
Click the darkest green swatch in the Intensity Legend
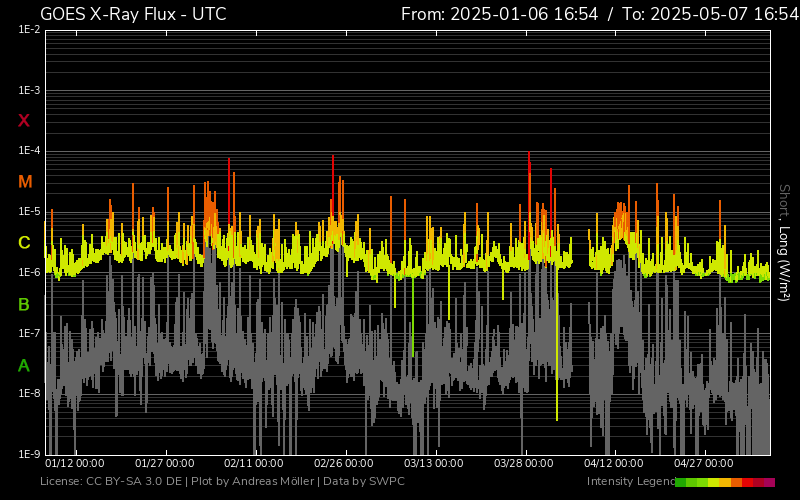(681, 483)
